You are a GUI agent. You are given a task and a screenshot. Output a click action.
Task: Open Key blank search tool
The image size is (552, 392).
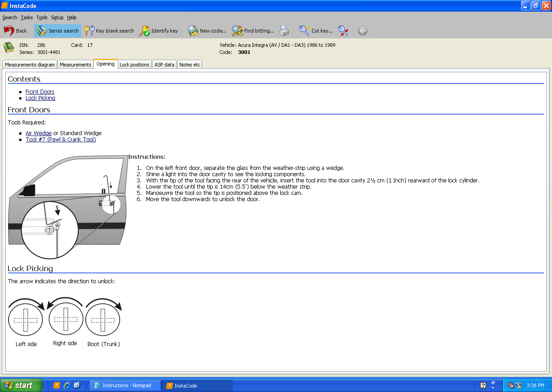pos(109,31)
